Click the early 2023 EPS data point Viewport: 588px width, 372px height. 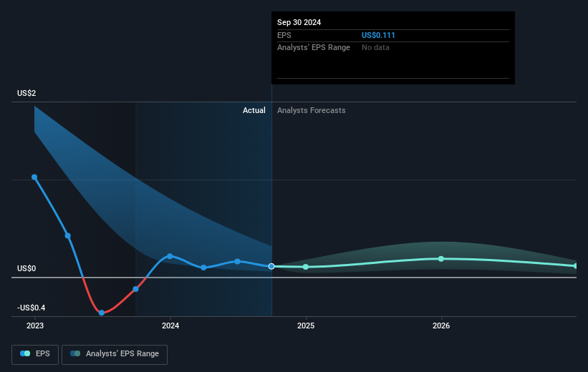point(34,177)
